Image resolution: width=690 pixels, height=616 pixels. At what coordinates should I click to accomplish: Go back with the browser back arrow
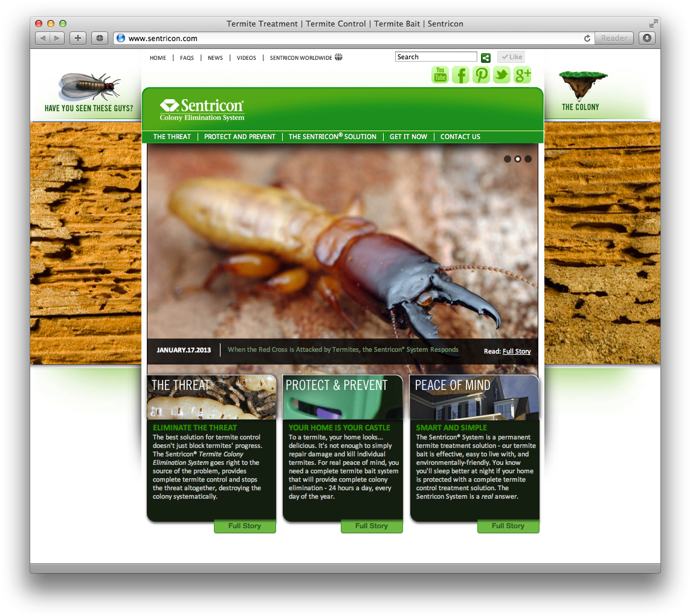(x=42, y=38)
